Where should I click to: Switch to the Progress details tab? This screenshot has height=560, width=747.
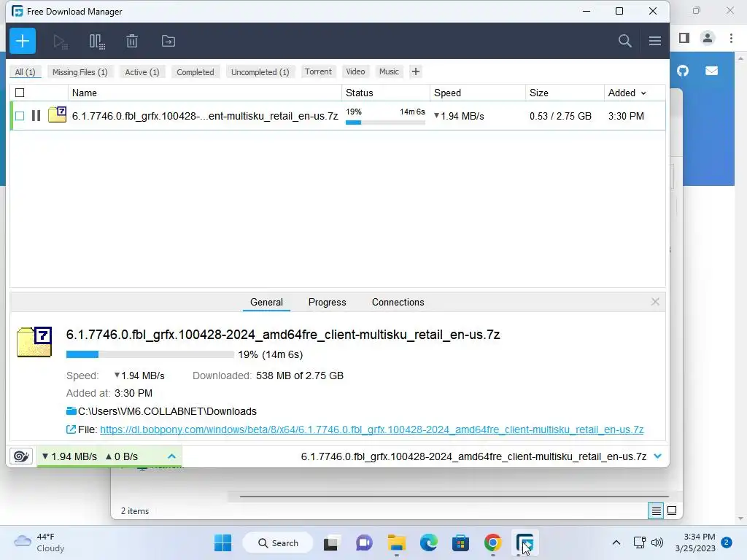328,303
